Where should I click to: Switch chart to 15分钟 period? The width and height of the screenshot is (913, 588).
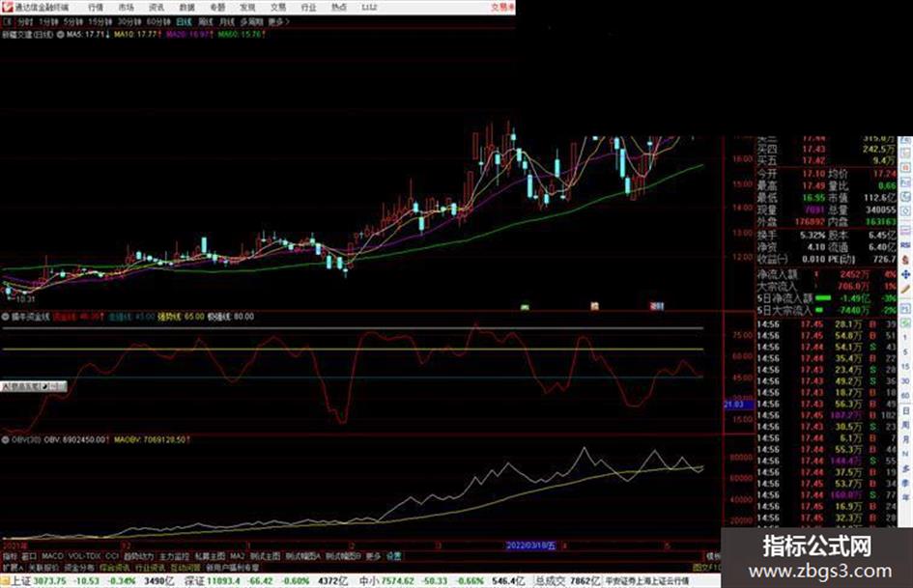100,22
